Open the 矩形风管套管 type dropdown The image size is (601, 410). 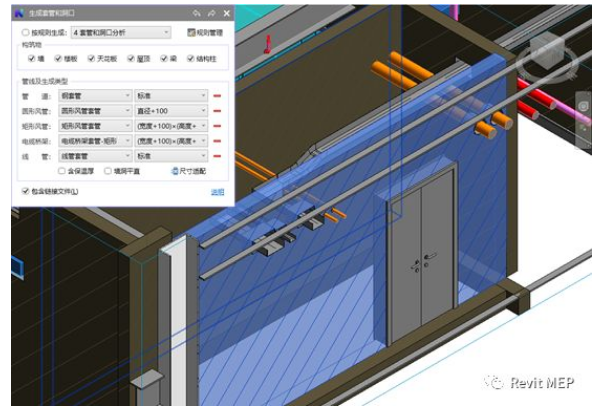pyautogui.click(x=95, y=126)
